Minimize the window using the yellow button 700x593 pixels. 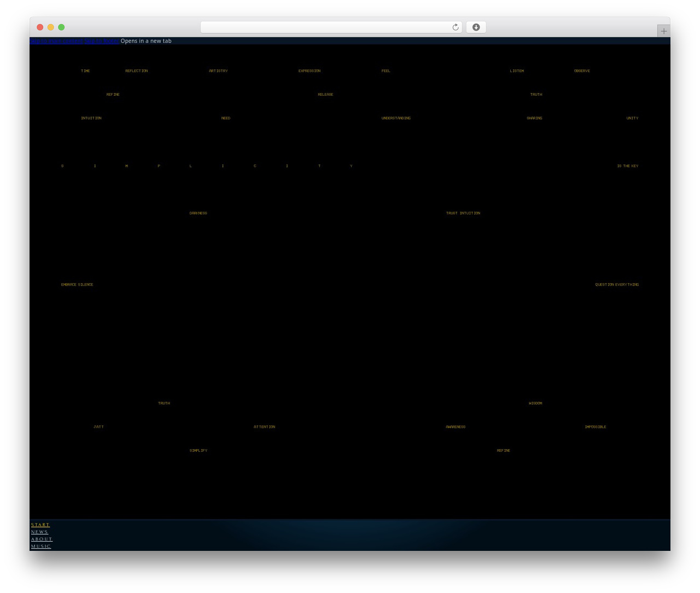tap(51, 27)
